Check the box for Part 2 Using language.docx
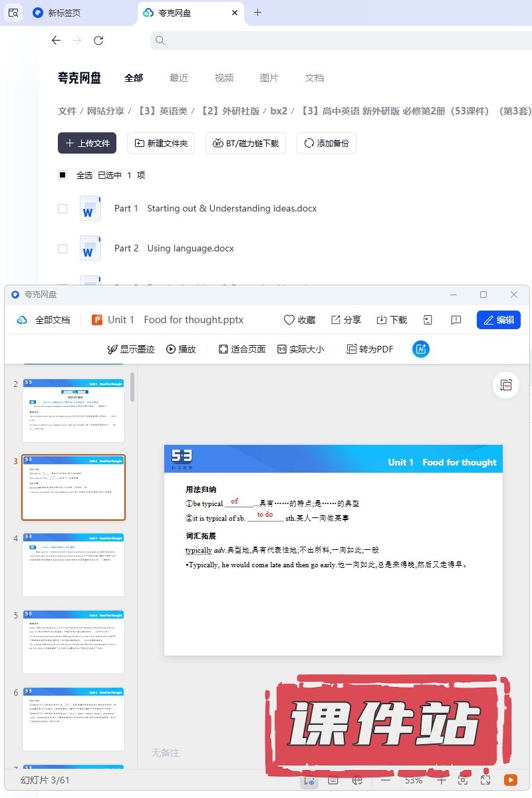 click(63, 248)
